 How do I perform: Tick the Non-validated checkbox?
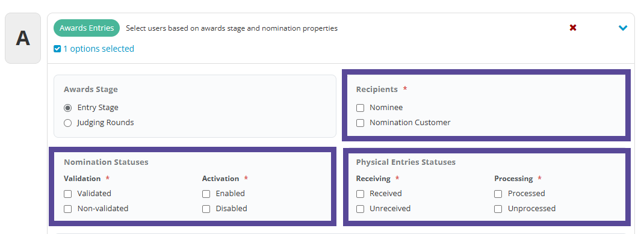(x=68, y=209)
